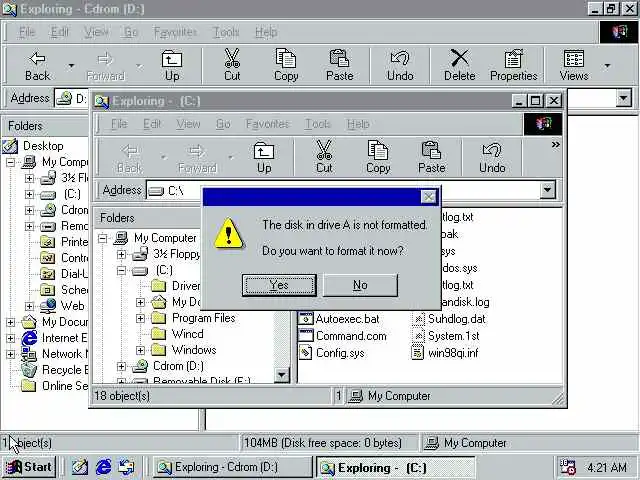This screenshot has width=640, height=480.
Task: Expand the Windows folder in tree
Action: click(140, 350)
